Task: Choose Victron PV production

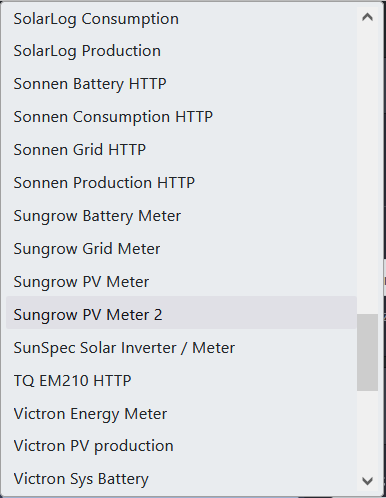Action: (x=181, y=446)
